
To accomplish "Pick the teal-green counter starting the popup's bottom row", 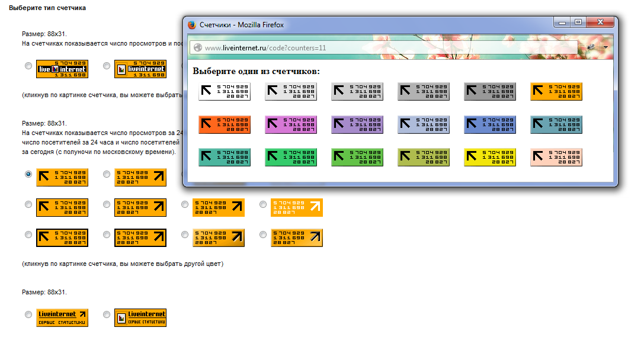I will click(x=225, y=157).
